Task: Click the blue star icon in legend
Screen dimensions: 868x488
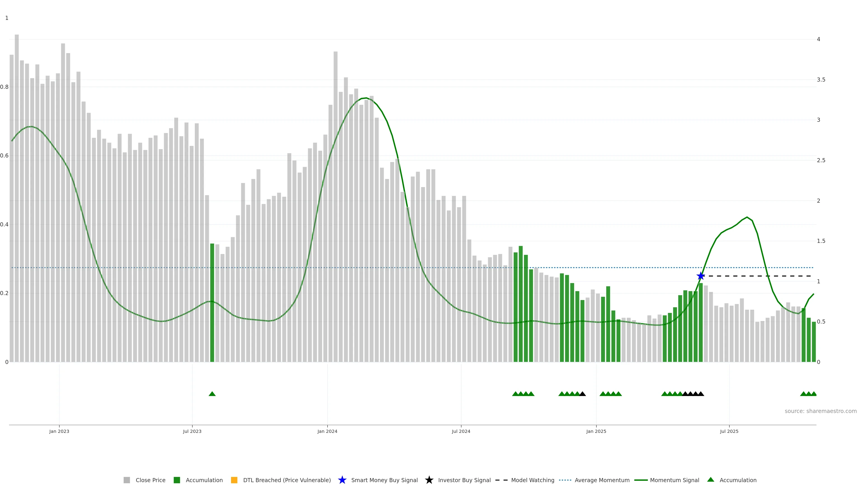Action: (342, 480)
